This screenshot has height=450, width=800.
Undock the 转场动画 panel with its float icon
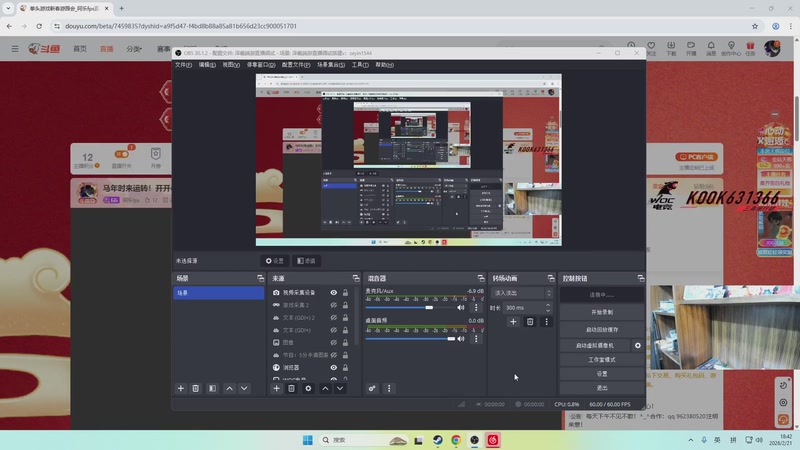click(551, 278)
